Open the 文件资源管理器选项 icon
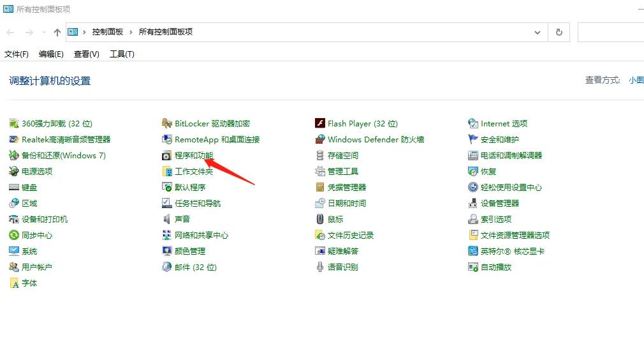 473,236
